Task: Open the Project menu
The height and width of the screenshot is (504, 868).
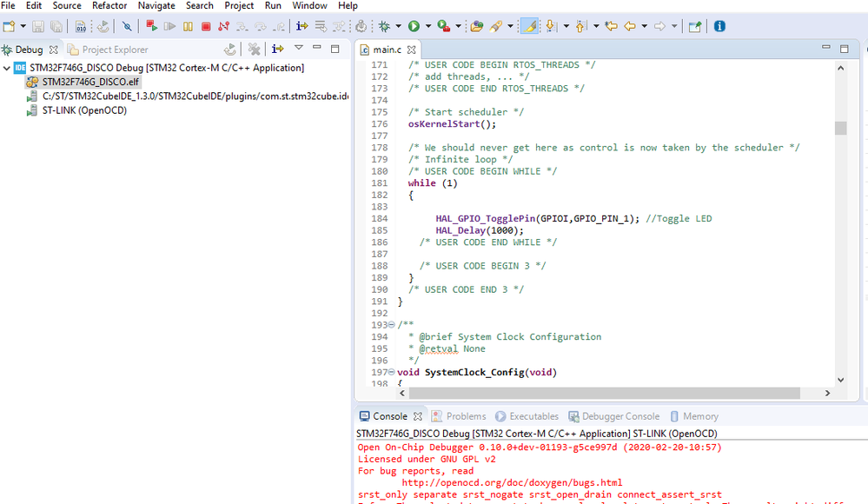Action: point(239,5)
